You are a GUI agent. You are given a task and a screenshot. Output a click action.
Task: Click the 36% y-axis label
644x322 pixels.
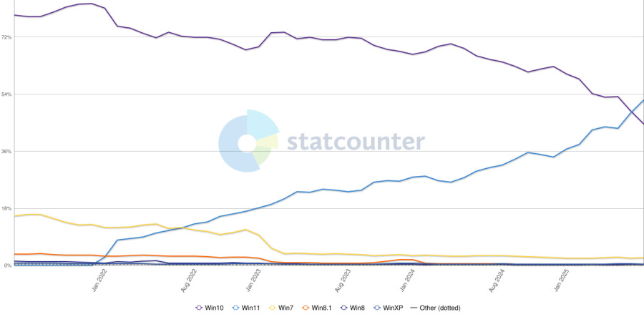(x=6, y=152)
